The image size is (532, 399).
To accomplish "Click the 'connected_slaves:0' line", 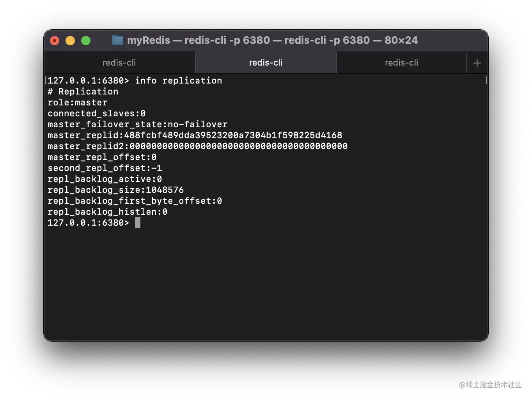I will [x=96, y=113].
